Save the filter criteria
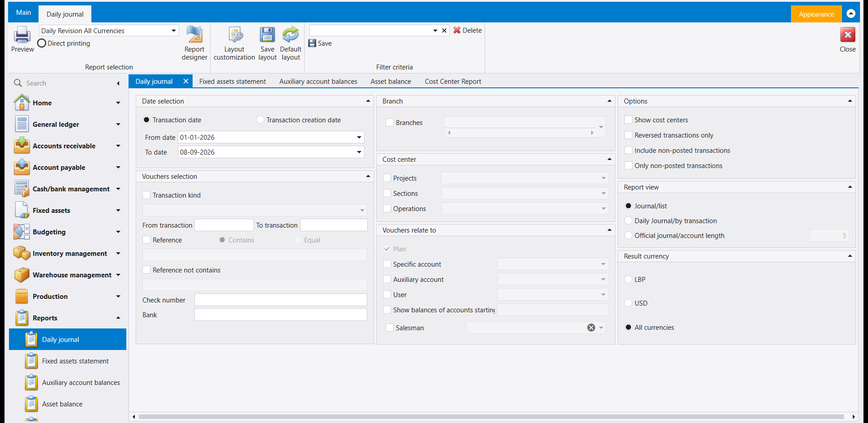 pos(320,43)
